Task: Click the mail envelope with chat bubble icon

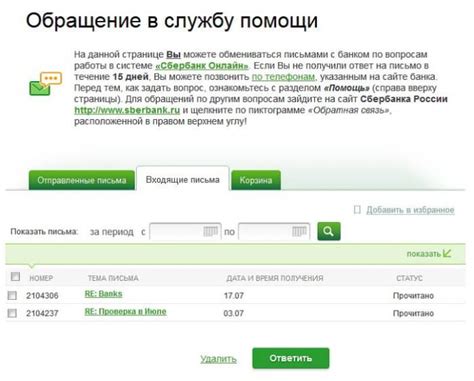Action: tap(45, 84)
